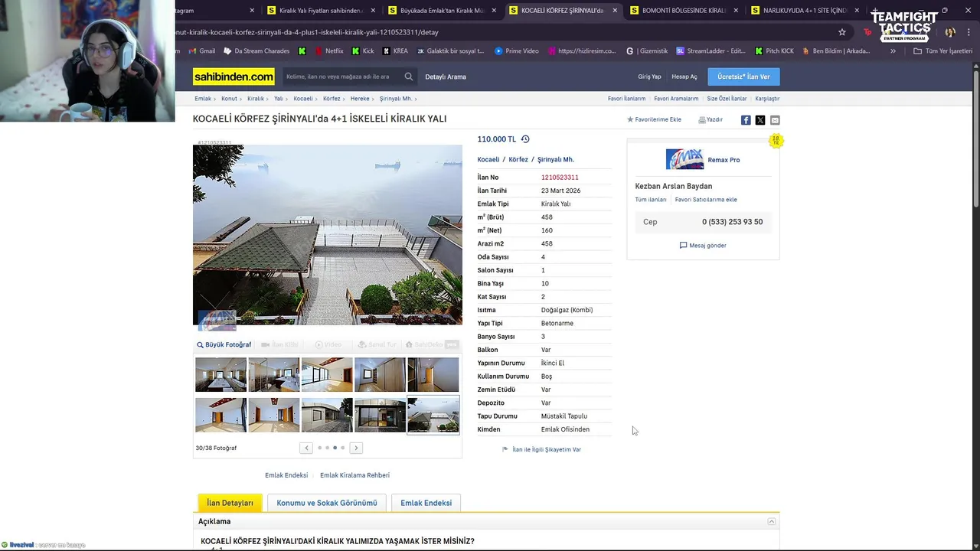Click the Hesap Aç link
The height and width of the screenshot is (551, 980).
684,77
